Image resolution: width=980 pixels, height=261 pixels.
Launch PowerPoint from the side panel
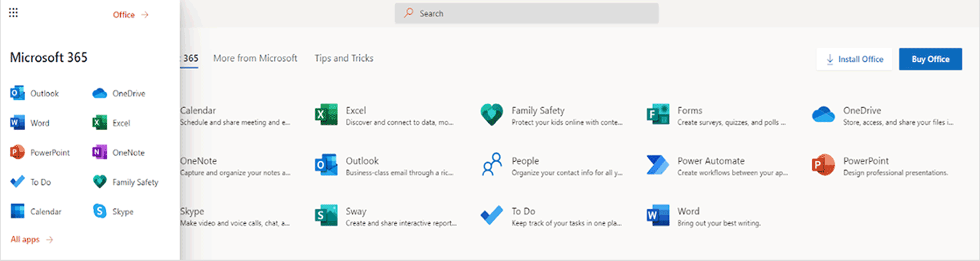point(40,153)
